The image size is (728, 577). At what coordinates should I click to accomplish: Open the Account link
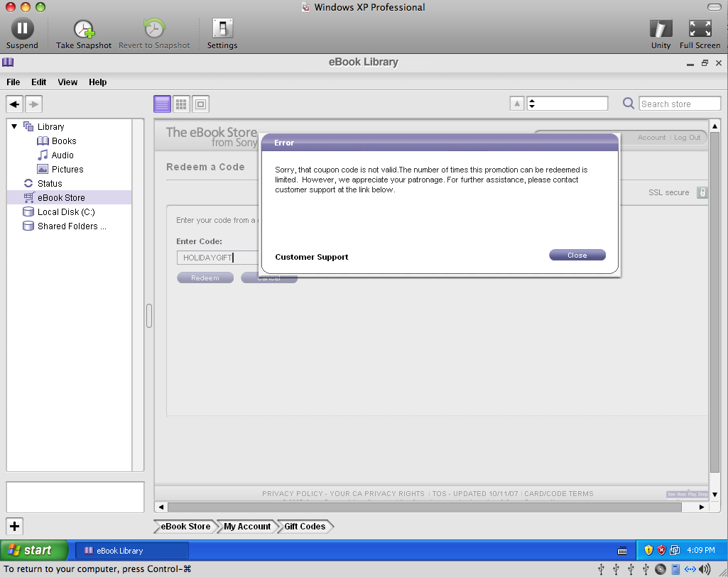pos(651,137)
